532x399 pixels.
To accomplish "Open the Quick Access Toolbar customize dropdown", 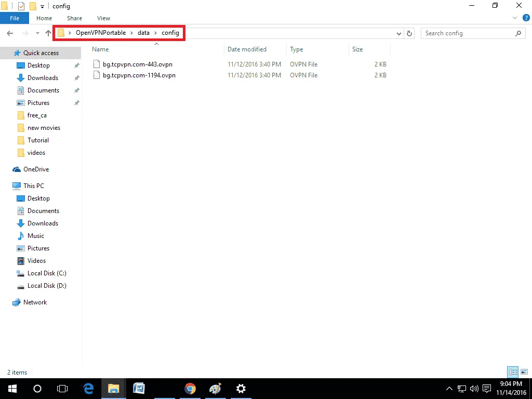I will (x=43, y=6).
